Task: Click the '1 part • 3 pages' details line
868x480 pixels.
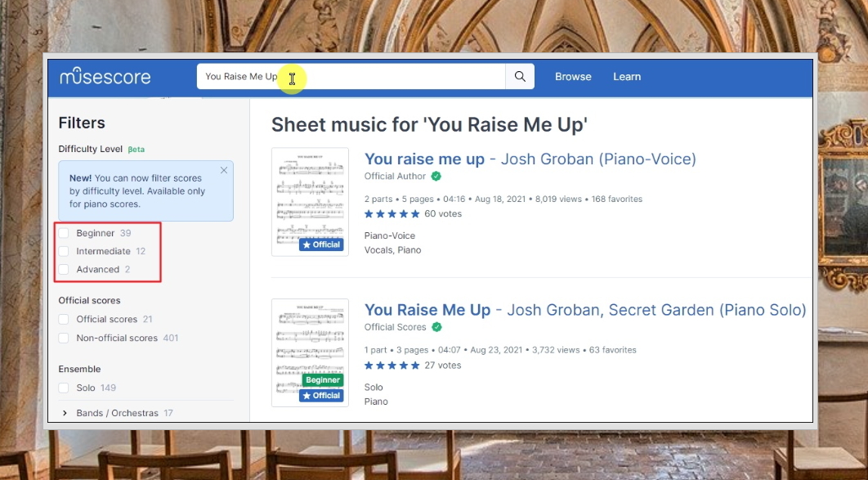Action: point(500,350)
